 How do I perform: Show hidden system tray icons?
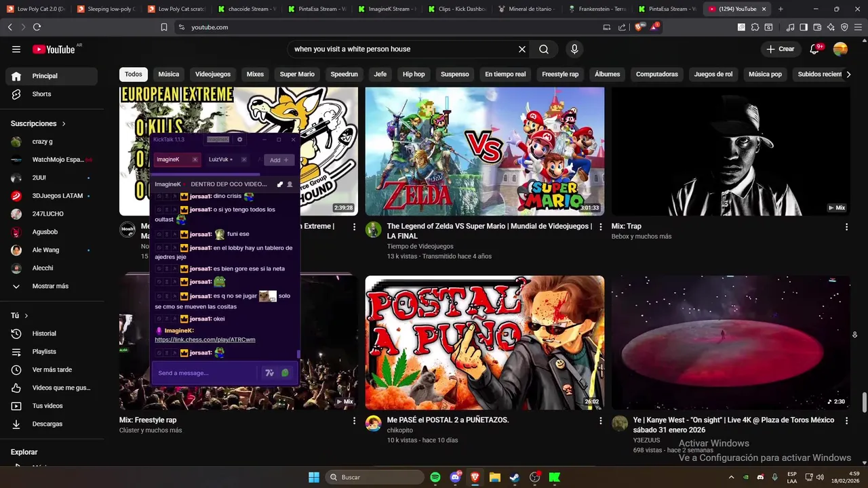[x=731, y=477]
